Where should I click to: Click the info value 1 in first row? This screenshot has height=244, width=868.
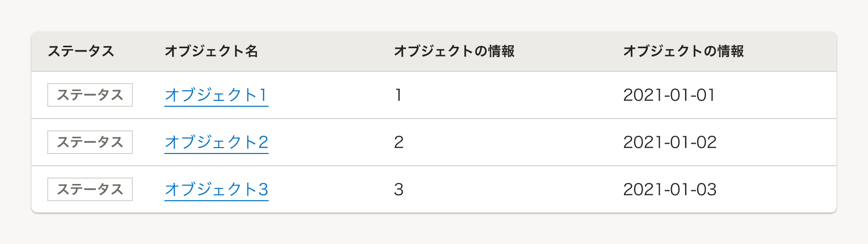tap(399, 95)
